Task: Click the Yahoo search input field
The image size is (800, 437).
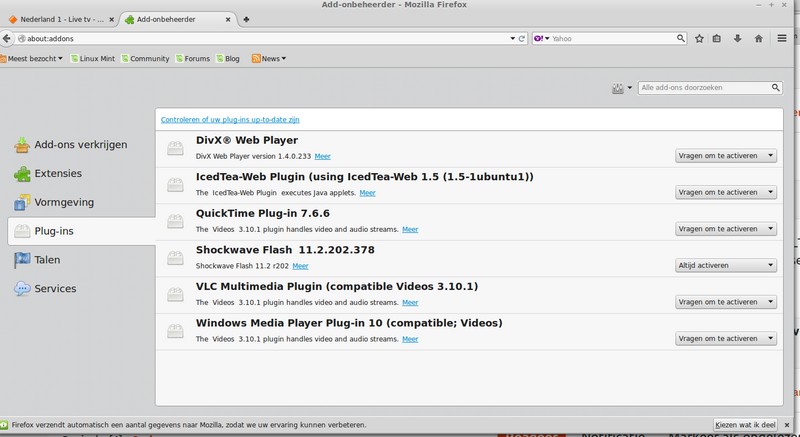Action: [612, 38]
